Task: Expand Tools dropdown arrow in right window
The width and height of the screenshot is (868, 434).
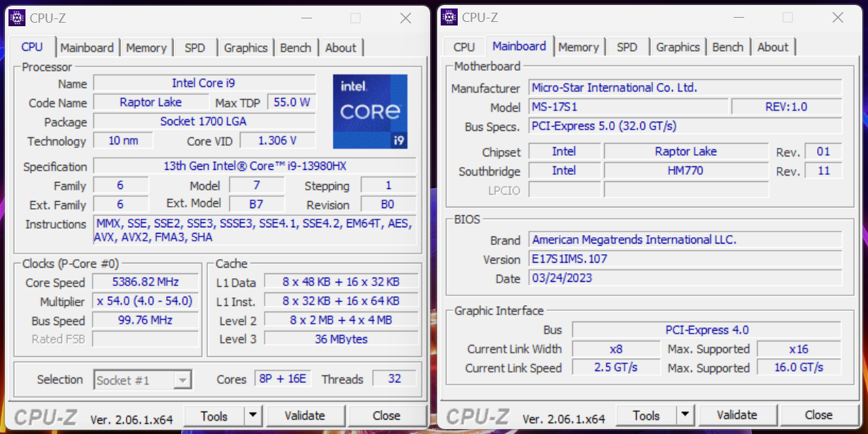Action: pos(685,415)
